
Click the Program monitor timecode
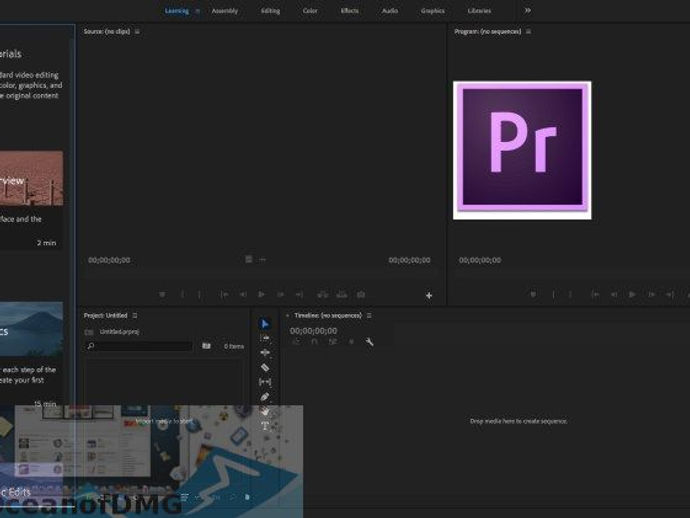pyautogui.click(x=480, y=260)
